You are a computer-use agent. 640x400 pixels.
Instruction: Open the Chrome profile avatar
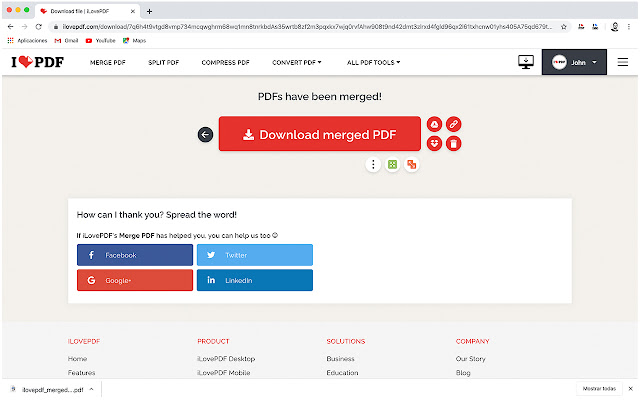pos(615,27)
